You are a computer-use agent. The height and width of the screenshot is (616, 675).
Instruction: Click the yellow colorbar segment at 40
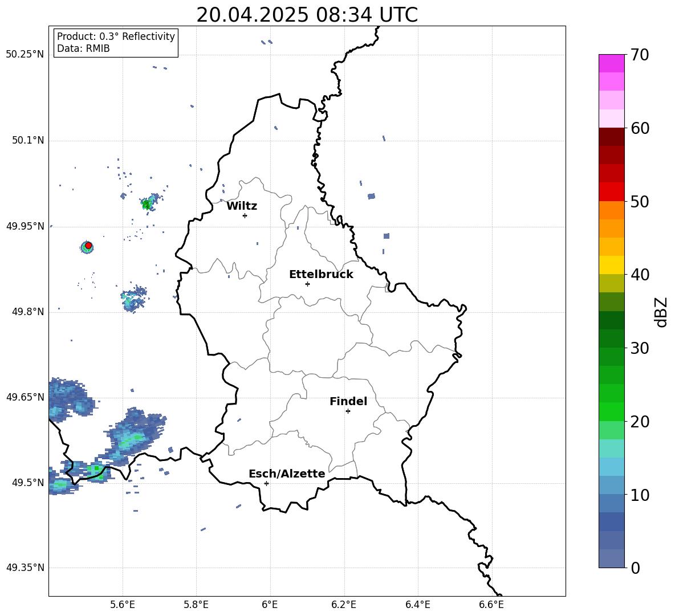(611, 265)
